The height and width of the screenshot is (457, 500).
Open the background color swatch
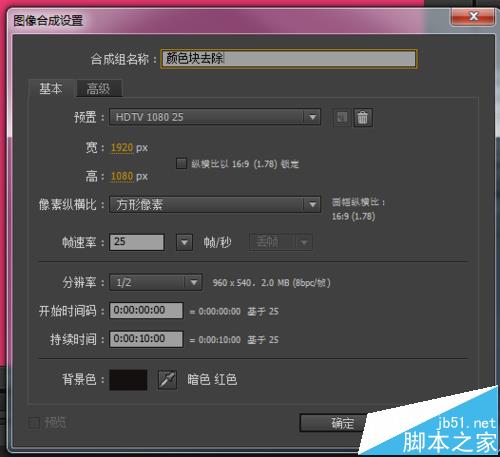point(128,380)
